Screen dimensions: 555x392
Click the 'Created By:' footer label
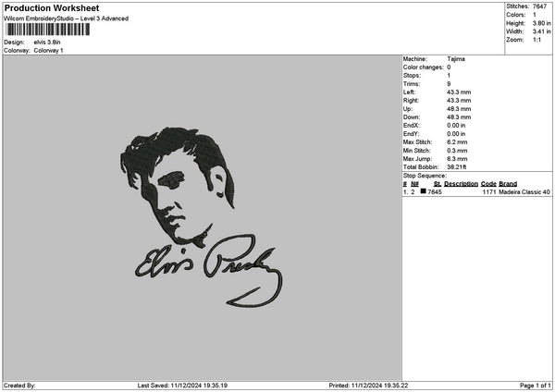pos(19,386)
